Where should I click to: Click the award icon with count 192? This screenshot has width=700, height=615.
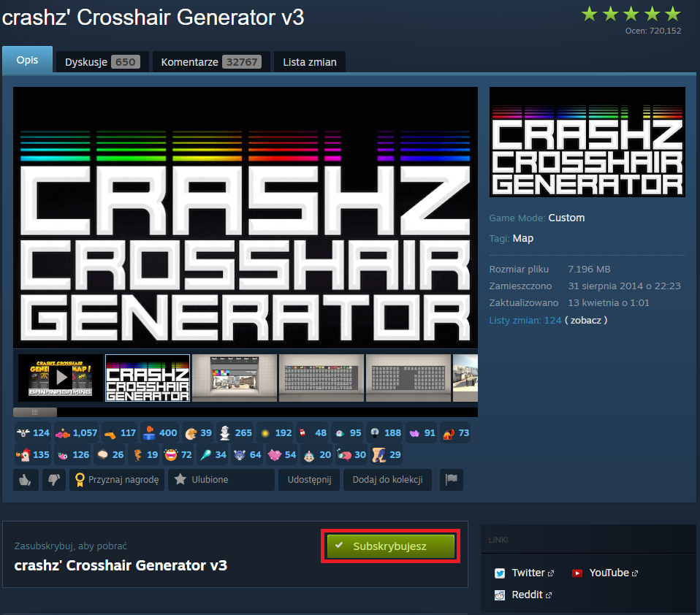point(275,432)
